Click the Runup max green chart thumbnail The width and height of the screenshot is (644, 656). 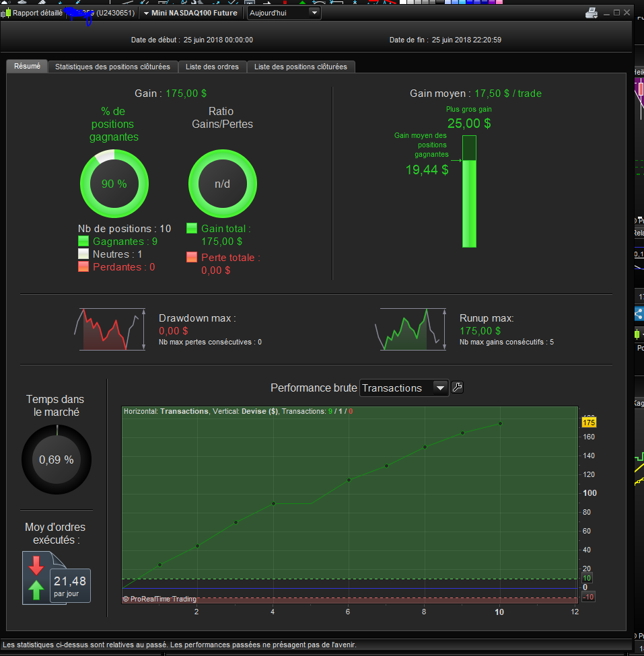point(410,329)
